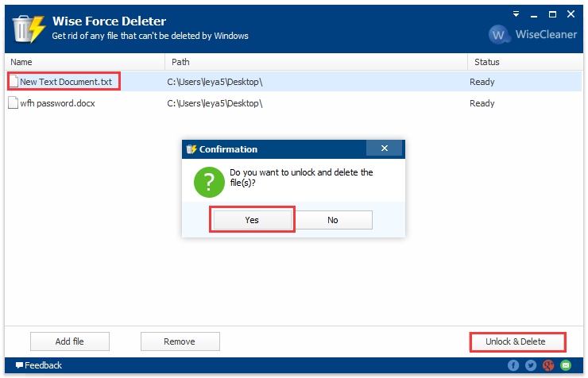The width and height of the screenshot is (588, 378).
Task: Open the Feedback link
Action: tap(39, 365)
